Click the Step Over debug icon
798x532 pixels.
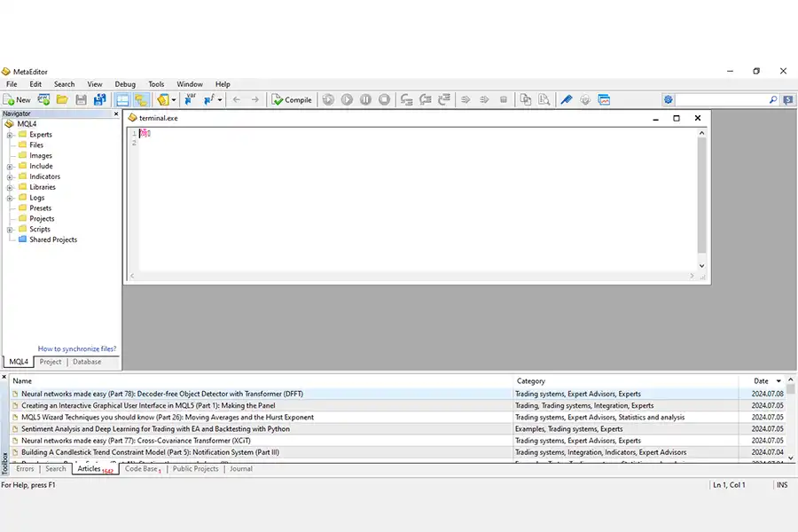click(425, 100)
